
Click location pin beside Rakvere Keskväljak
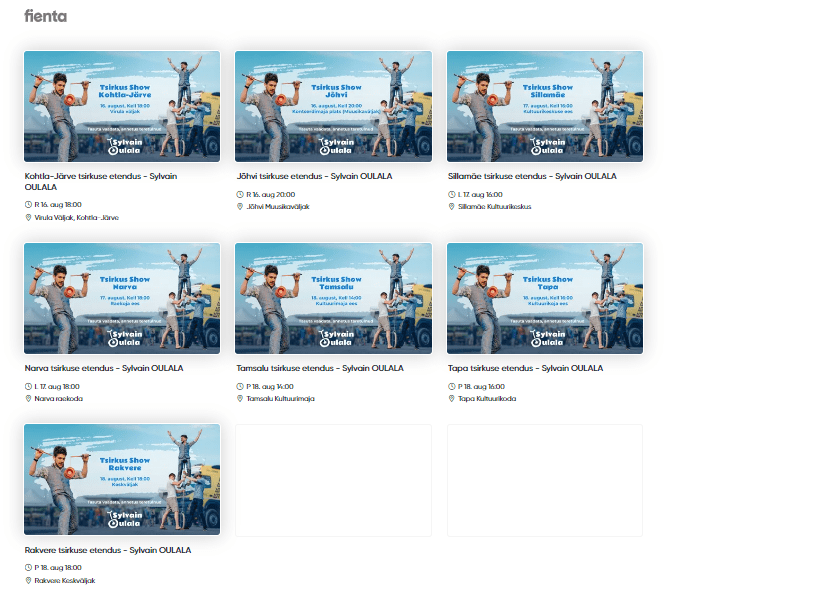tap(28, 580)
